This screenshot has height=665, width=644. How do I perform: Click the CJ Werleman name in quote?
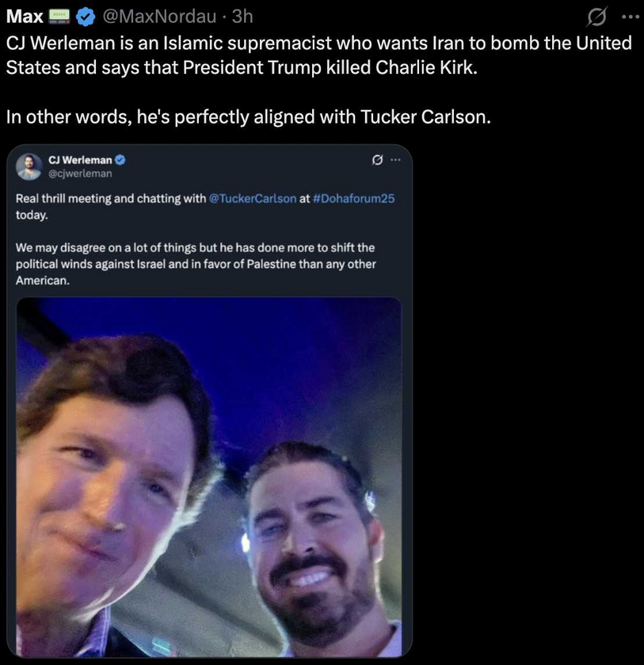point(80,160)
